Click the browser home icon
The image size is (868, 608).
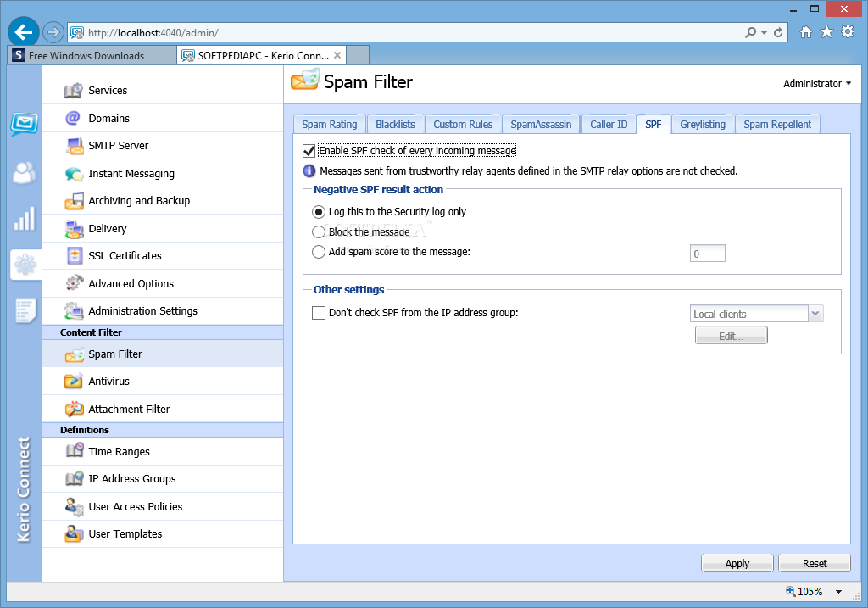click(x=806, y=32)
